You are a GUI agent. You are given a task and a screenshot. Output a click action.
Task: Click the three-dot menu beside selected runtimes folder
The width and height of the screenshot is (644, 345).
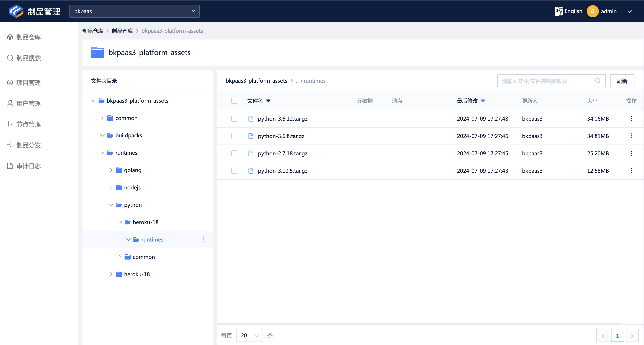pos(203,240)
